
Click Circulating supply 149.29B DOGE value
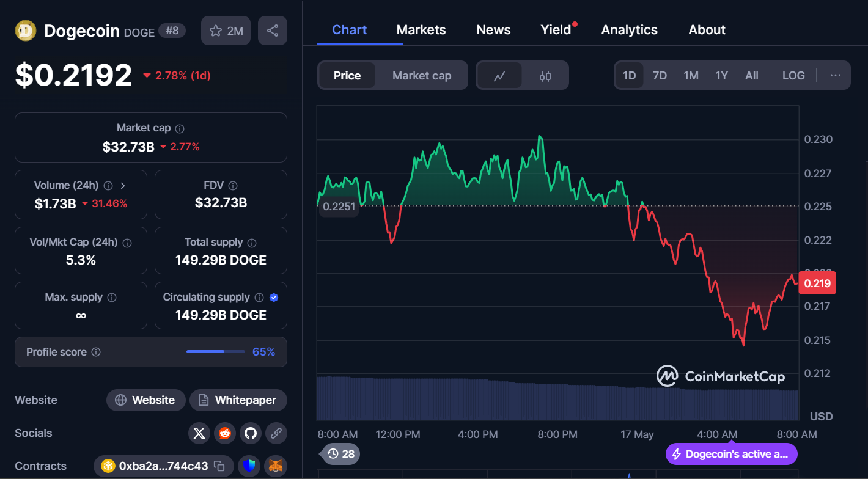click(x=221, y=315)
